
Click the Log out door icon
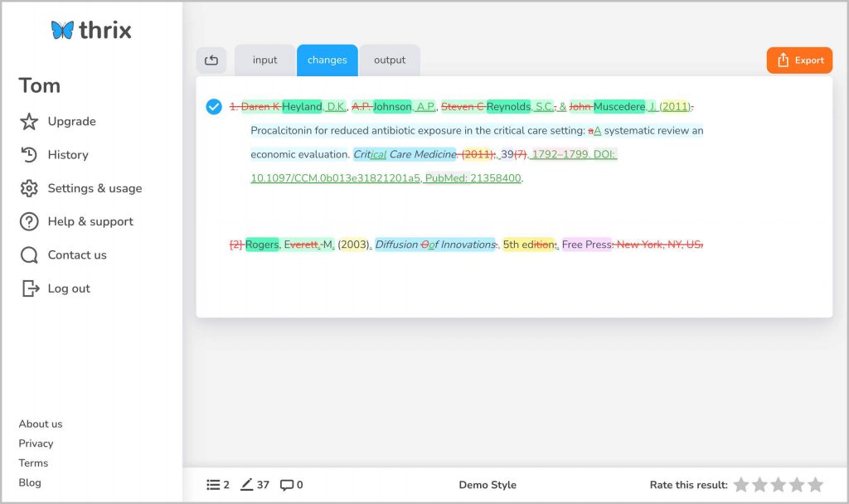point(30,288)
